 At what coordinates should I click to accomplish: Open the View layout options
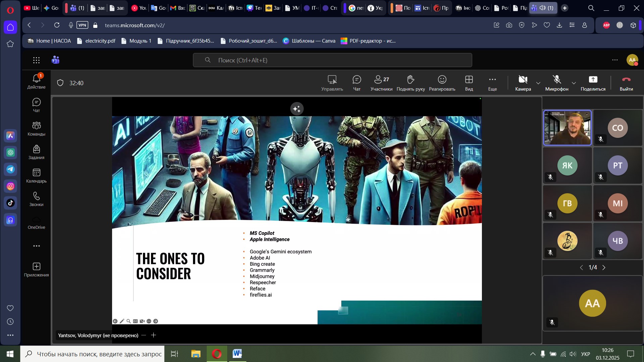469,83
